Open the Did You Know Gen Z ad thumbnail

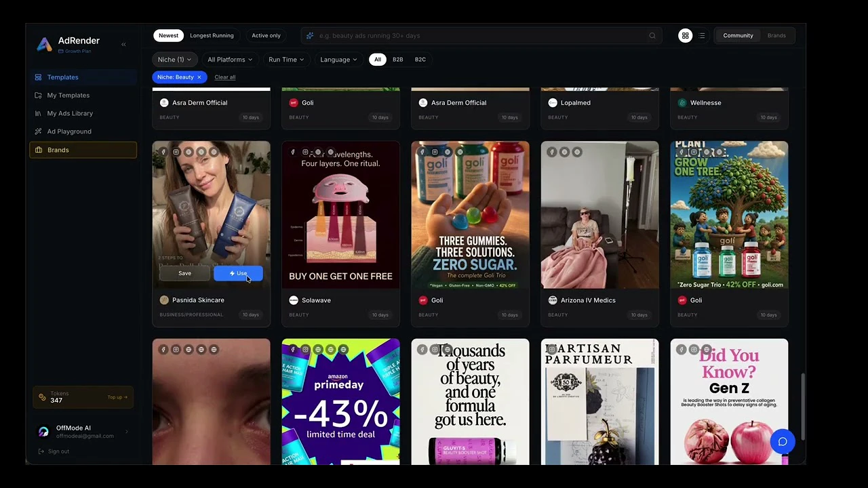point(729,402)
